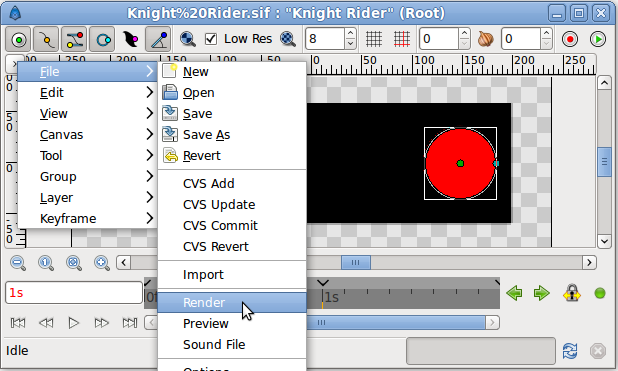Screen dimensions: 618x371
Task: Click the zoom fit magnifier icon
Action: (74, 263)
